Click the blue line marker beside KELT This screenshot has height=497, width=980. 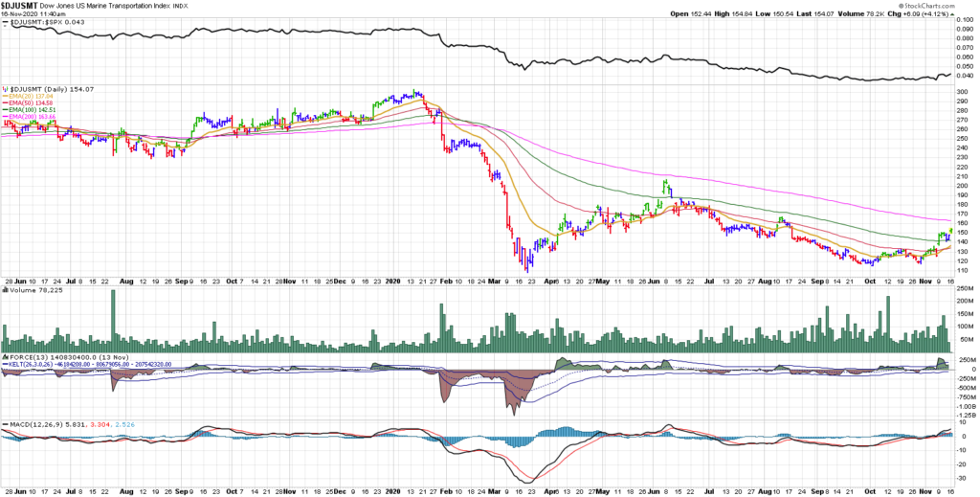7,363
